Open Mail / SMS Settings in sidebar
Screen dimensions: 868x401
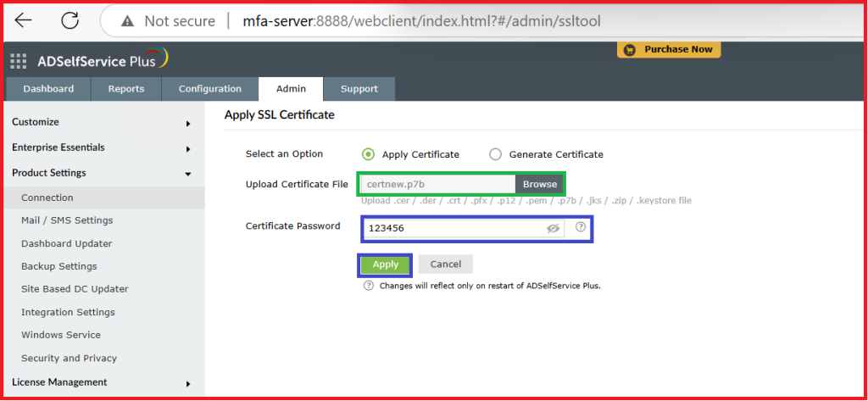(67, 220)
